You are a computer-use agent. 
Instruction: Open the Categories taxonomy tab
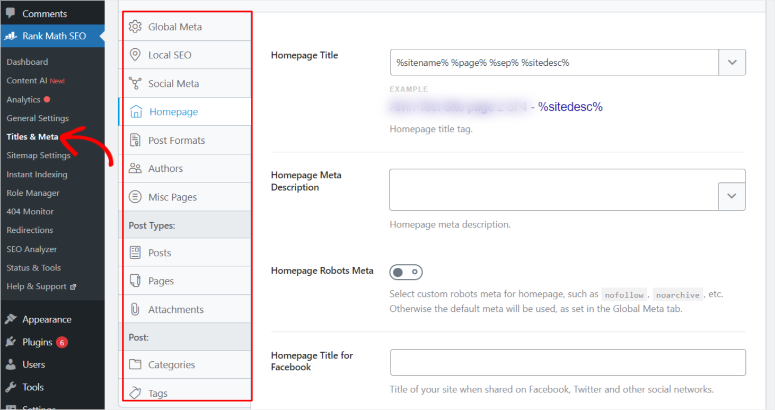tap(186, 365)
